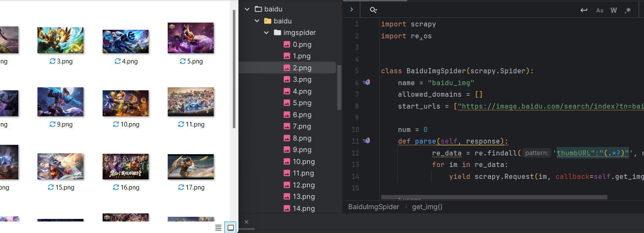Close the bottom panel with the X icon
644x233 pixels.
[x=246, y=221]
